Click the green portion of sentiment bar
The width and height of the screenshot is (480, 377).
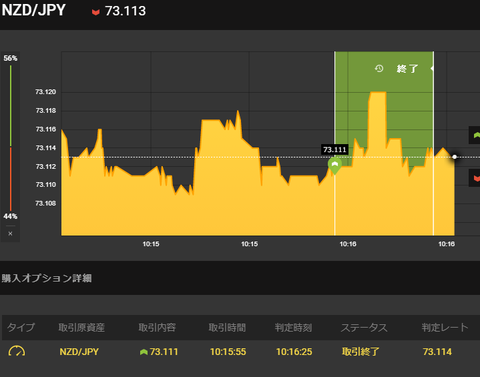click(10, 106)
